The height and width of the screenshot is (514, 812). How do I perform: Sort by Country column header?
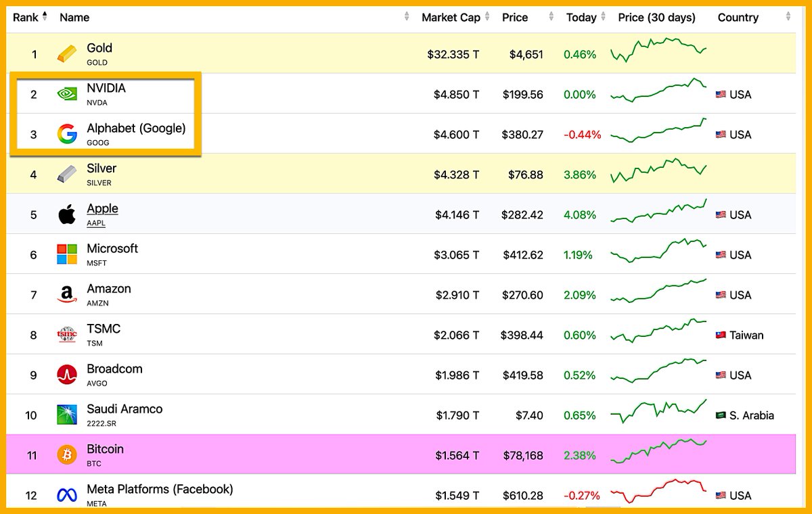(738, 18)
